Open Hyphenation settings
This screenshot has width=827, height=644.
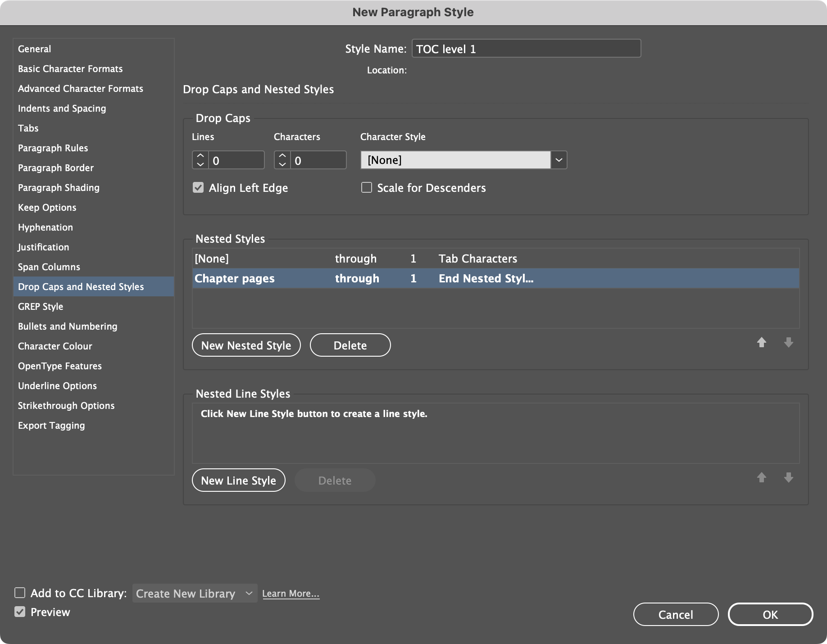45,227
